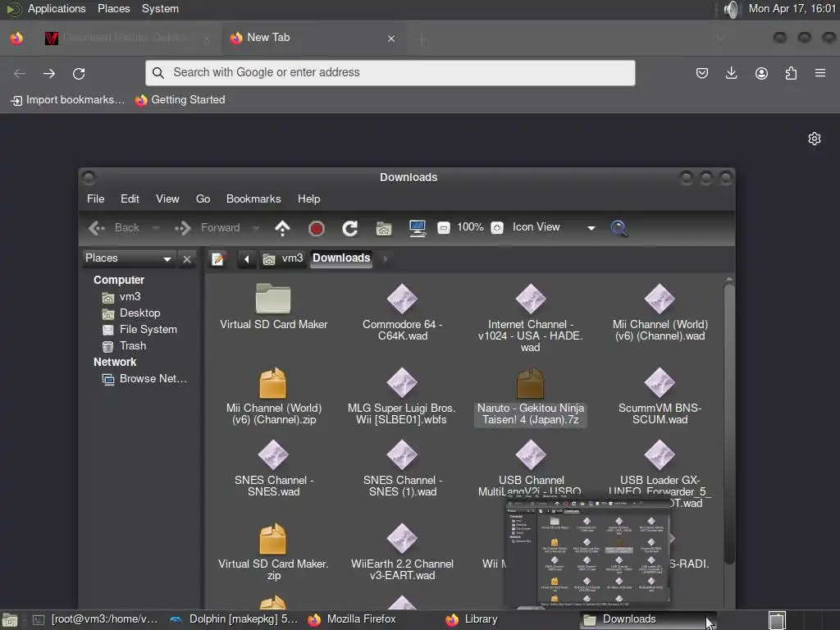Open New Tab page settings gear
Image resolution: width=840 pixels, height=630 pixels.
pyautogui.click(x=815, y=139)
